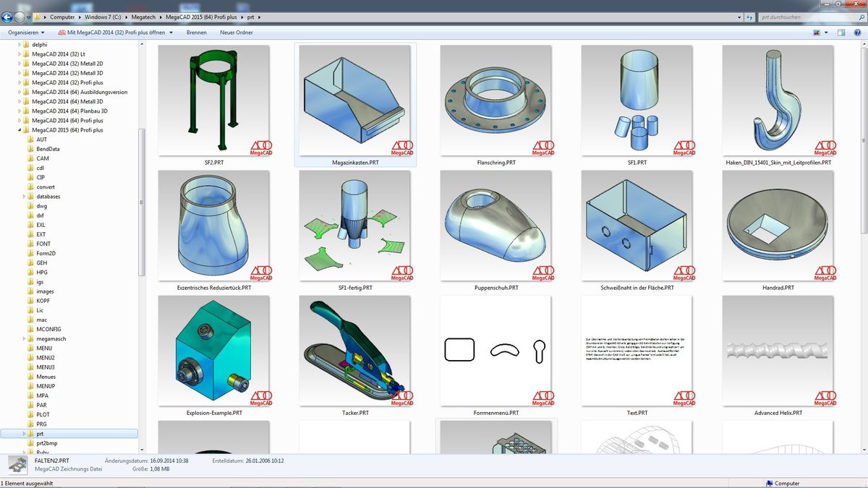The height and width of the screenshot is (488, 868).
Task: Select the FONT folder in sidebar
Action: pos(43,244)
